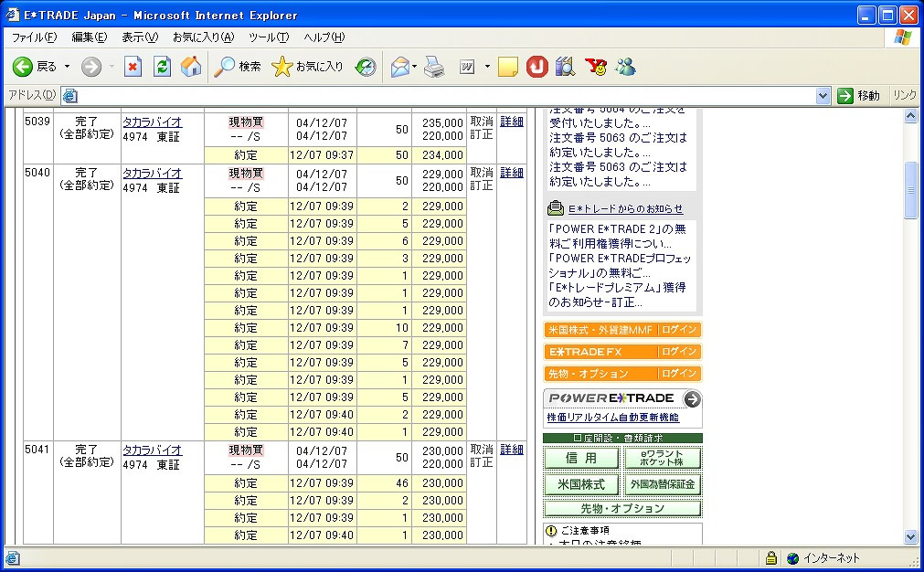Open 詳細 link for order 5040
This screenshot has height=572, width=924.
[512, 173]
